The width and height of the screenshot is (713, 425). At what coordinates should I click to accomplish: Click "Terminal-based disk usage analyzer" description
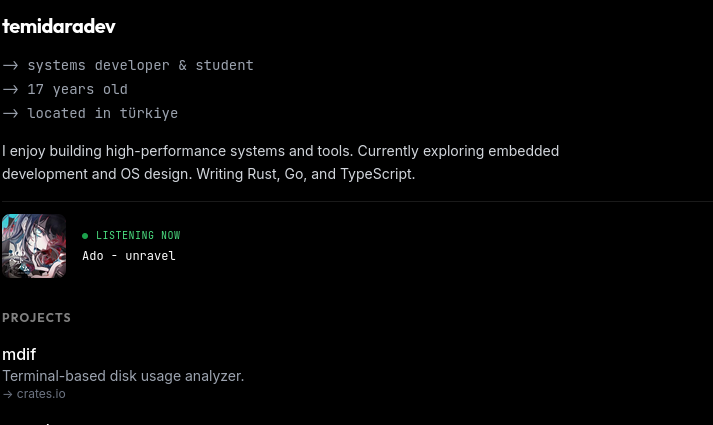pos(123,376)
